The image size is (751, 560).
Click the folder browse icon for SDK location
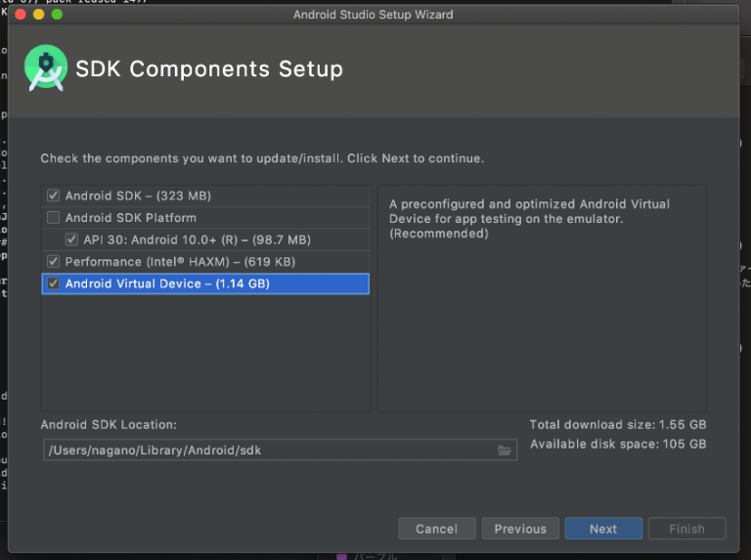[x=505, y=451]
